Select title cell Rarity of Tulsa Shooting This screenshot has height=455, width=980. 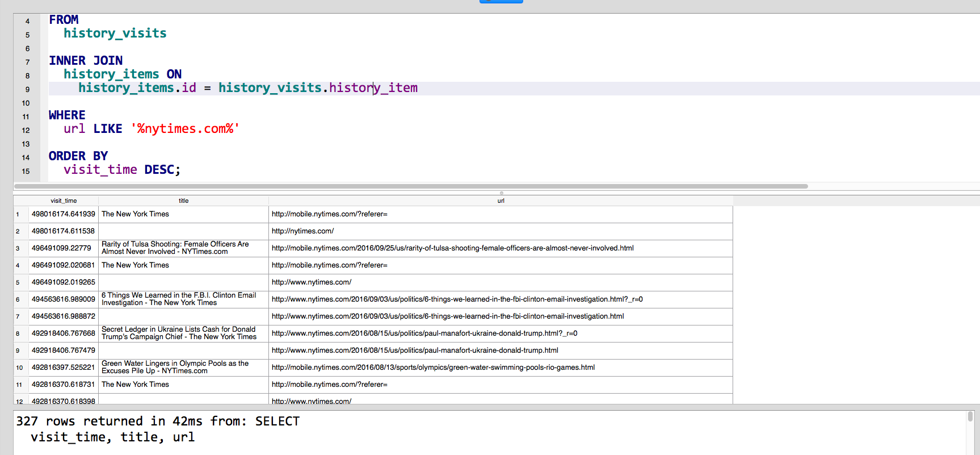tap(183, 248)
